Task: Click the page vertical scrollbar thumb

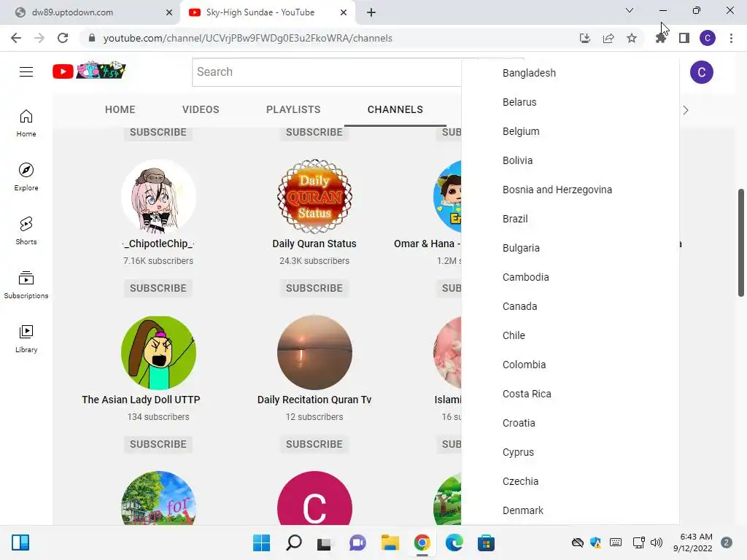Action: (741, 243)
